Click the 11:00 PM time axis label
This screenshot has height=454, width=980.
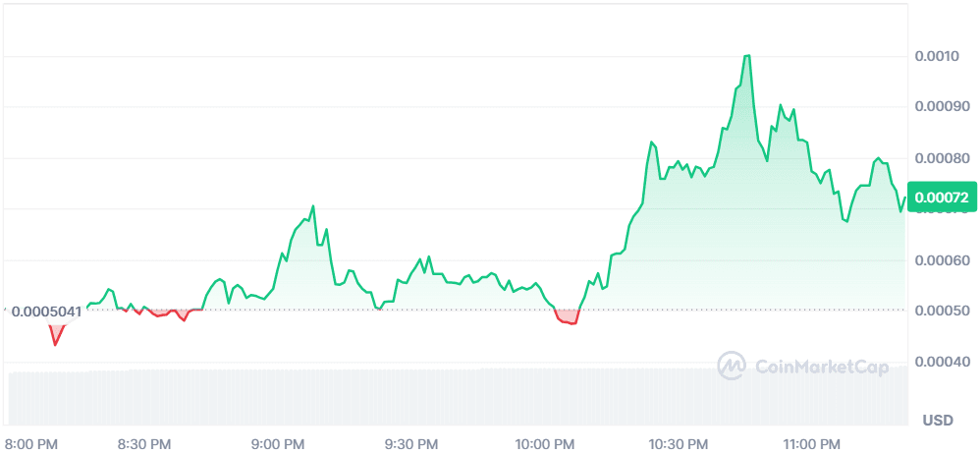[x=811, y=443]
